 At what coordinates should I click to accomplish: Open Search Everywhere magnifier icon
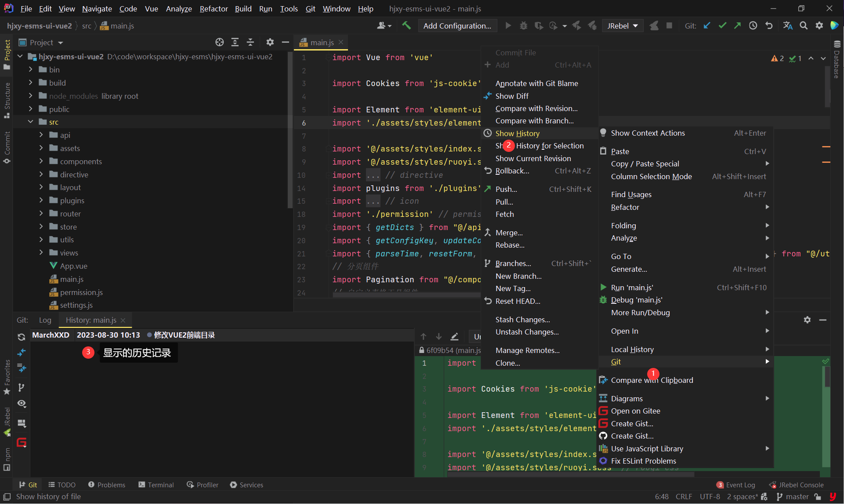pyautogui.click(x=804, y=25)
